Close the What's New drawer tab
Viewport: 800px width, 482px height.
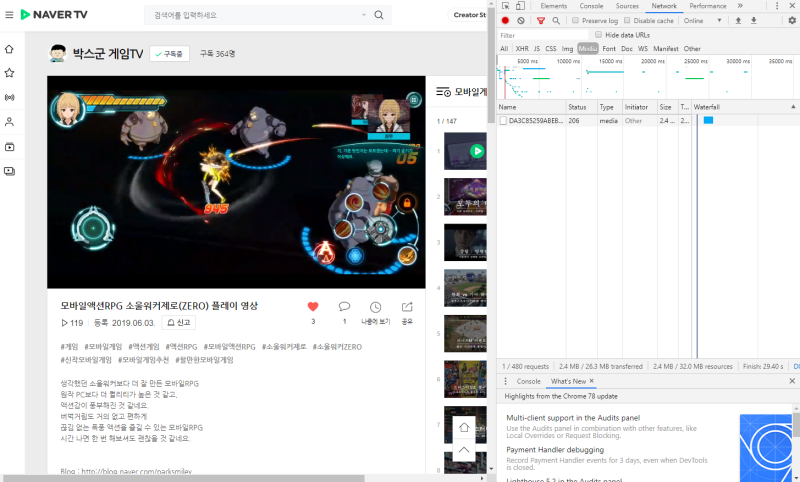tap(591, 381)
